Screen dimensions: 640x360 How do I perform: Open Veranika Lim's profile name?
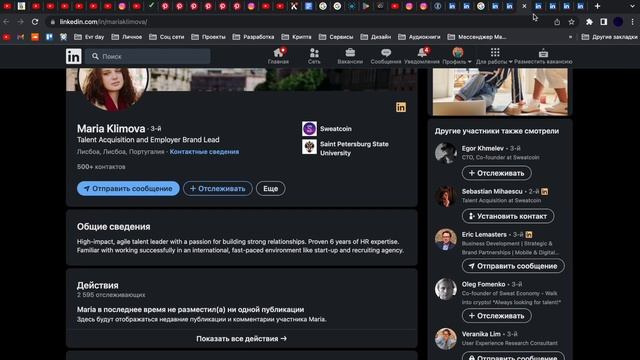[x=481, y=334]
